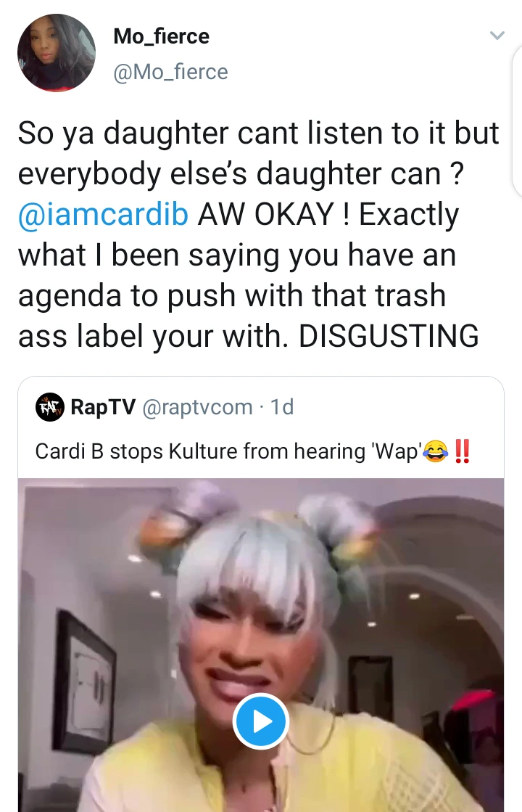Play the quoted tweet video
The width and height of the screenshot is (522, 812).
point(260,721)
